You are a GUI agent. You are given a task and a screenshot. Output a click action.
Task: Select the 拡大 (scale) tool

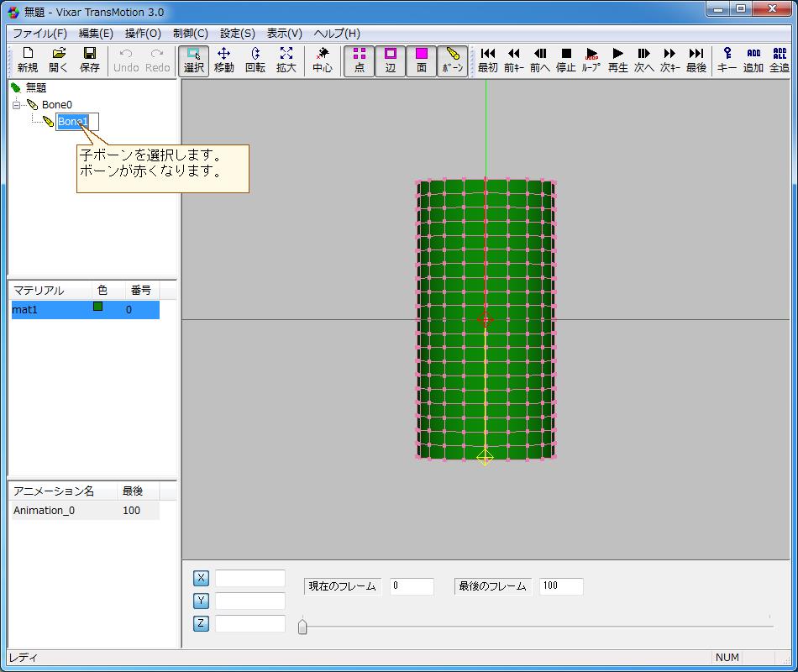pos(286,60)
